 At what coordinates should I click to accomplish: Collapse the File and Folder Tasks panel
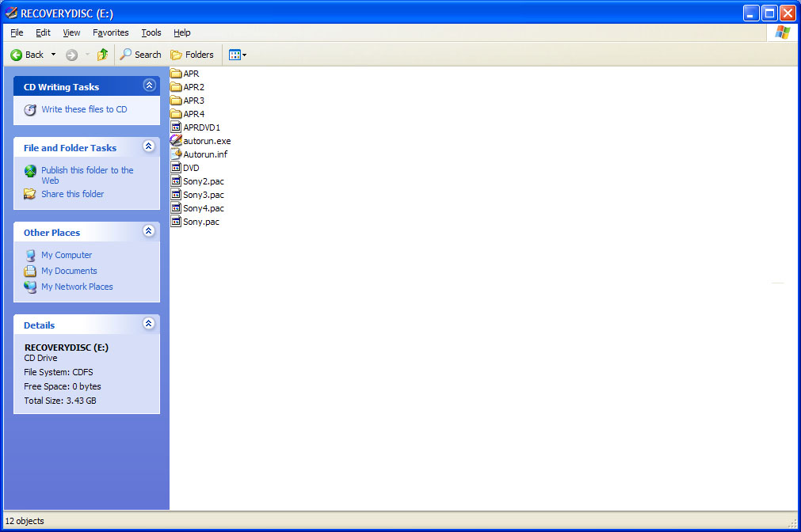tap(149, 146)
